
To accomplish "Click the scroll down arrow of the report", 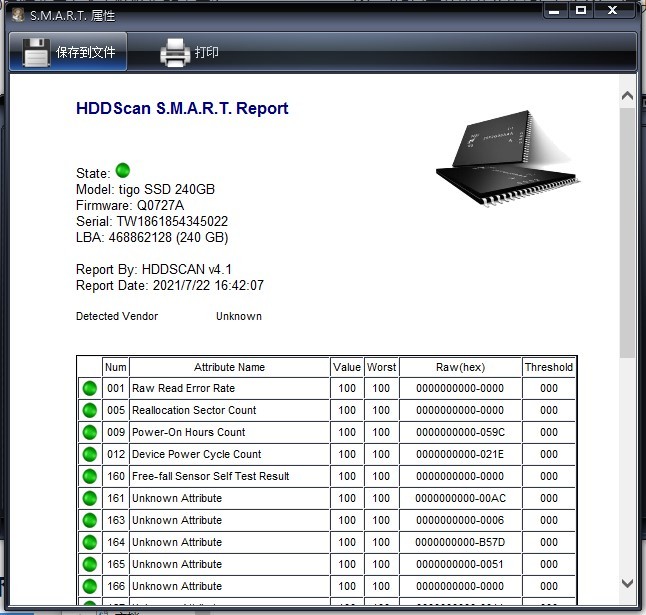I will tap(627, 583).
